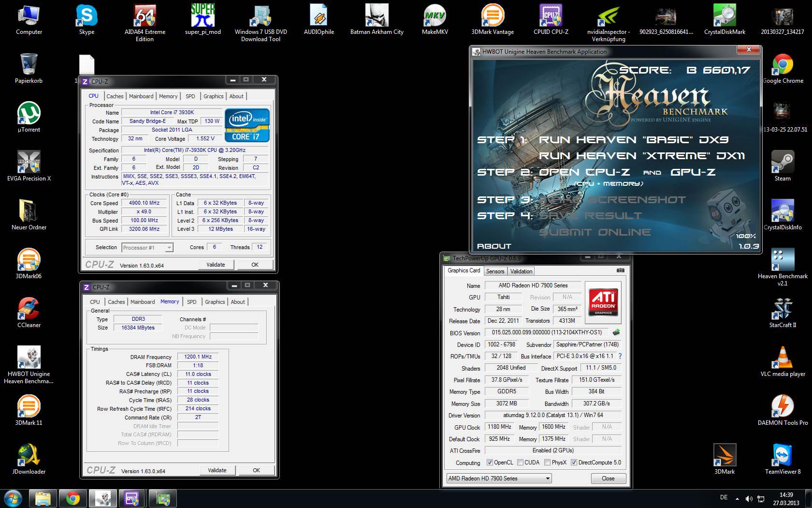Viewport: 812px width, 508px height.
Task: Launch 3DMark06 shortcut
Action: pos(29,264)
